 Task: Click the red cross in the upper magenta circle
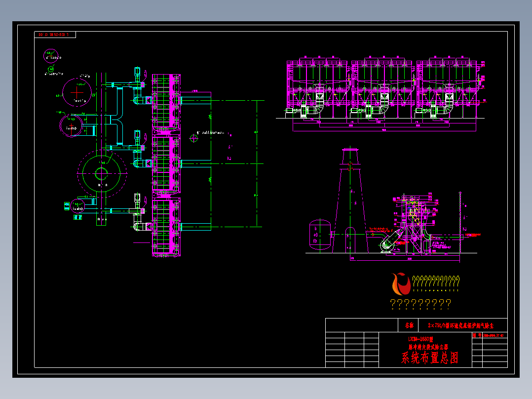pos(77,92)
